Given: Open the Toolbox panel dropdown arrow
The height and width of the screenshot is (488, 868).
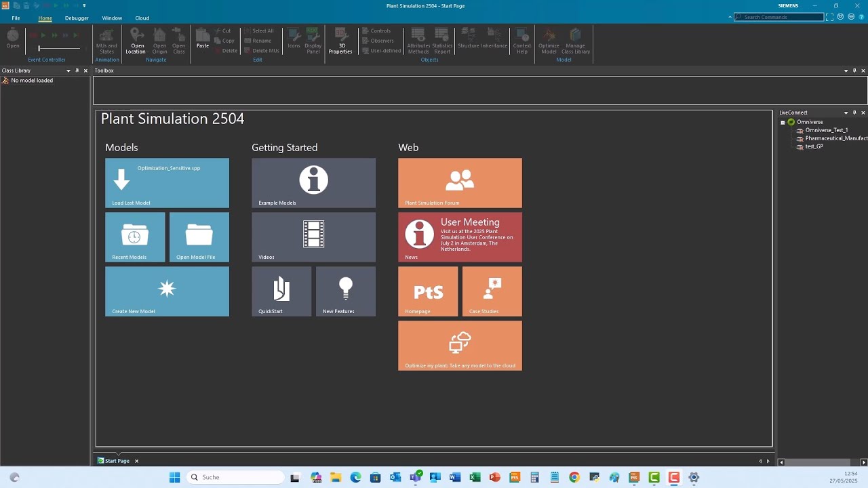Looking at the screenshot, I should point(846,70).
